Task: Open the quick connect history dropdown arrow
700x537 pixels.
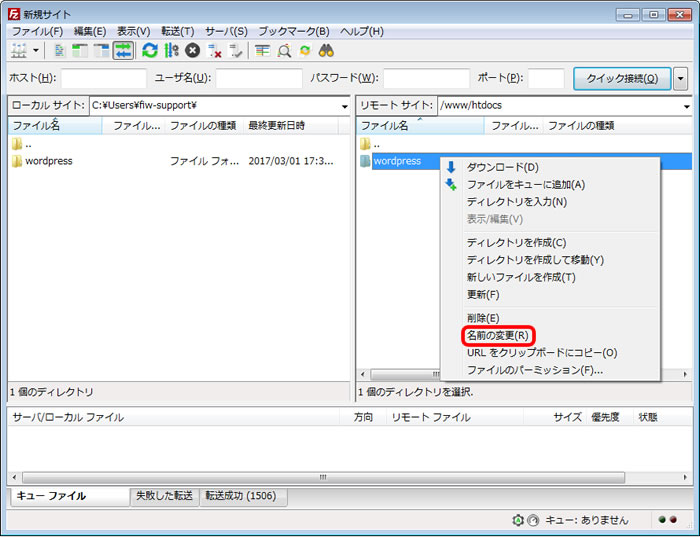Action: pos(680,79)
